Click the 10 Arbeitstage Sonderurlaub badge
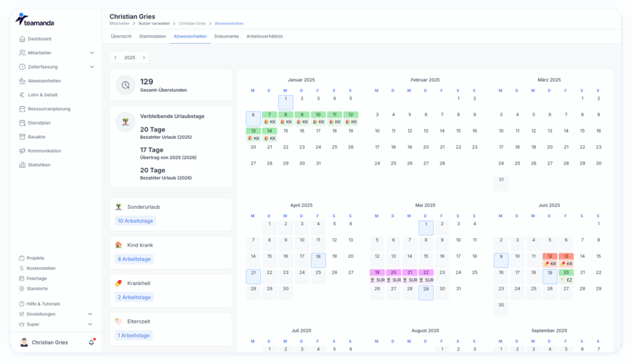The height and width of the screenshot is (364, 632). click(135, 221)
